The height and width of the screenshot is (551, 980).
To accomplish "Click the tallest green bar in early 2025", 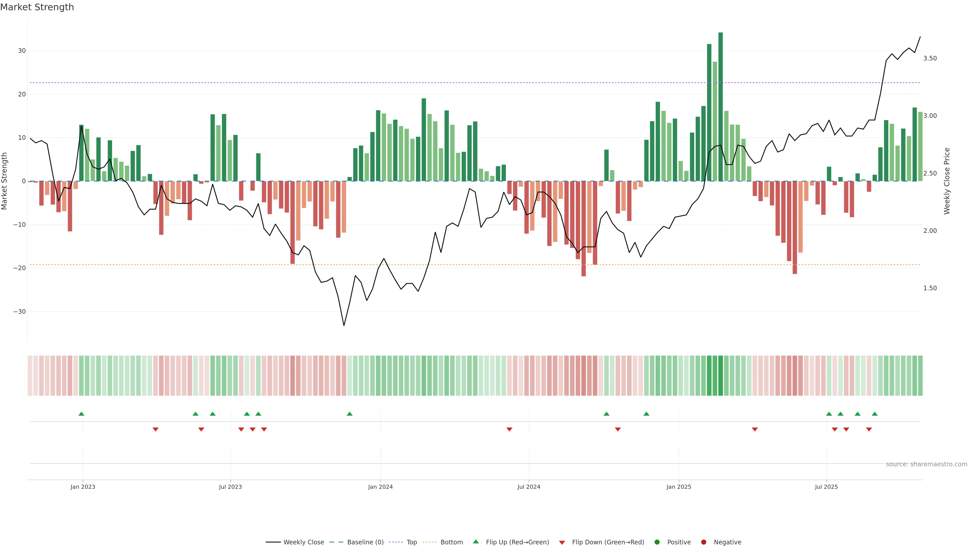I will point(720,106).
